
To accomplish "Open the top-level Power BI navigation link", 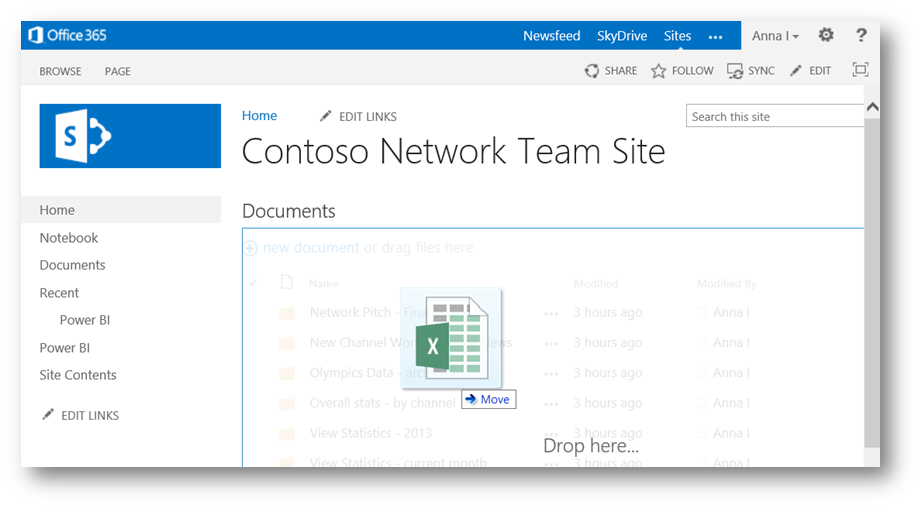I will coord(65,347).
